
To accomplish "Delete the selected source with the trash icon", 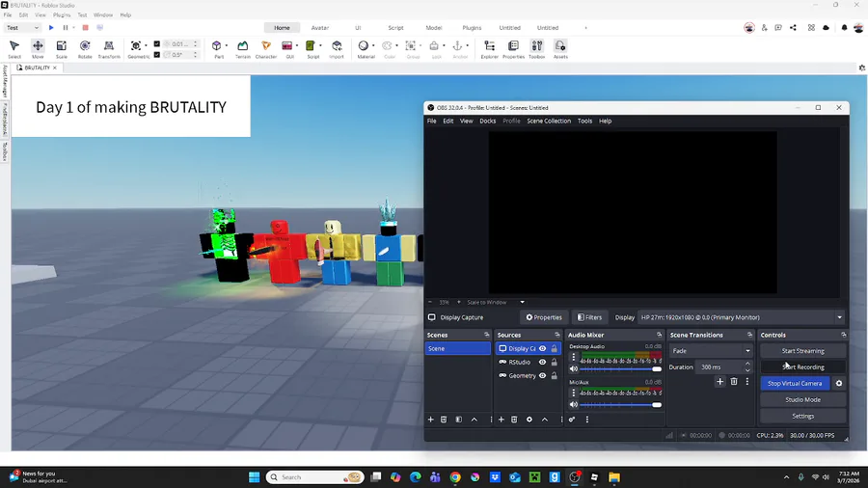I will [x=514, y=420].
